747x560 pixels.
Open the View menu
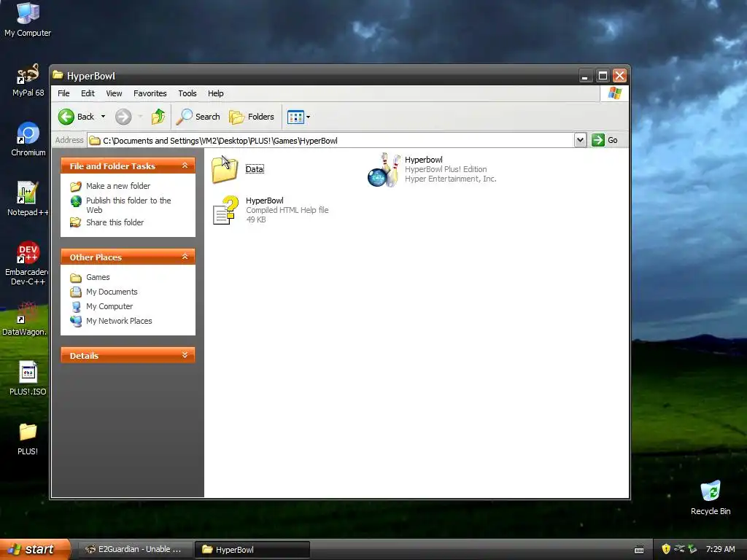(114, 93)
